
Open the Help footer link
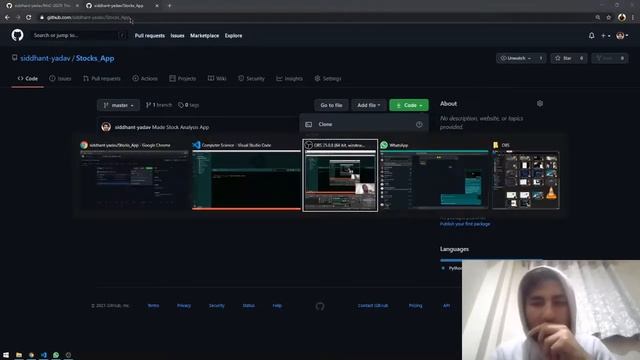277,306
